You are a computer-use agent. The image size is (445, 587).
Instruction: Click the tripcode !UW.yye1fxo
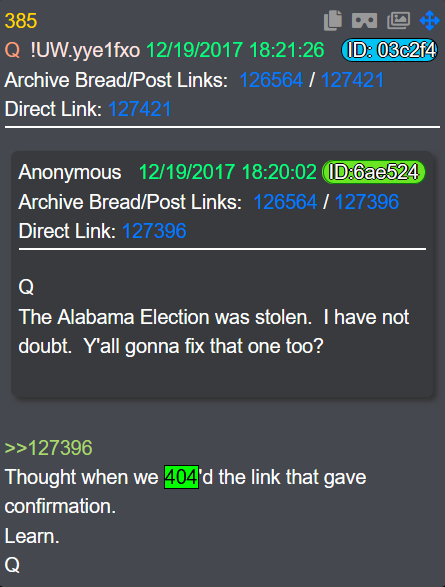85,50
